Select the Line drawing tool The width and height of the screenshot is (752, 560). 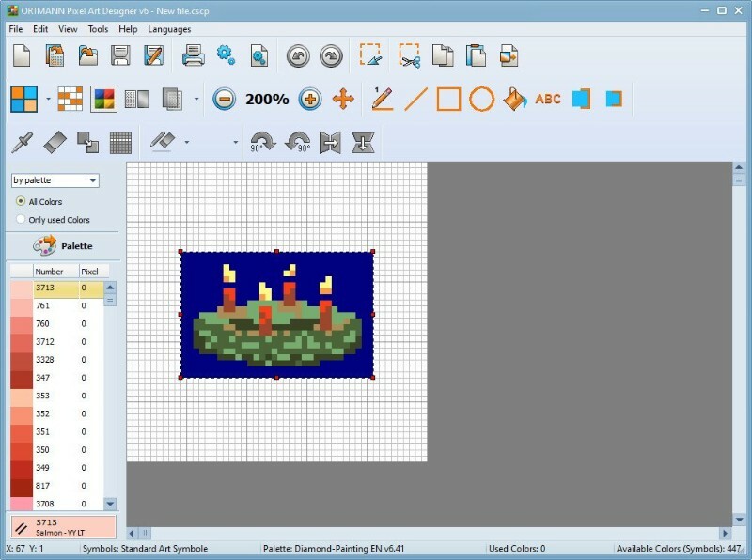[415, 99]
